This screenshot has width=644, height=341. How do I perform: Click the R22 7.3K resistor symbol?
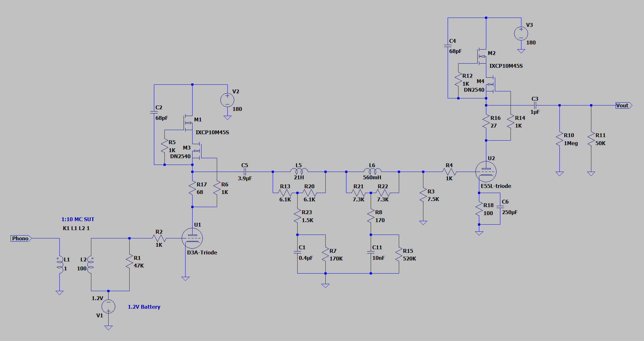(x=383, y=193)
